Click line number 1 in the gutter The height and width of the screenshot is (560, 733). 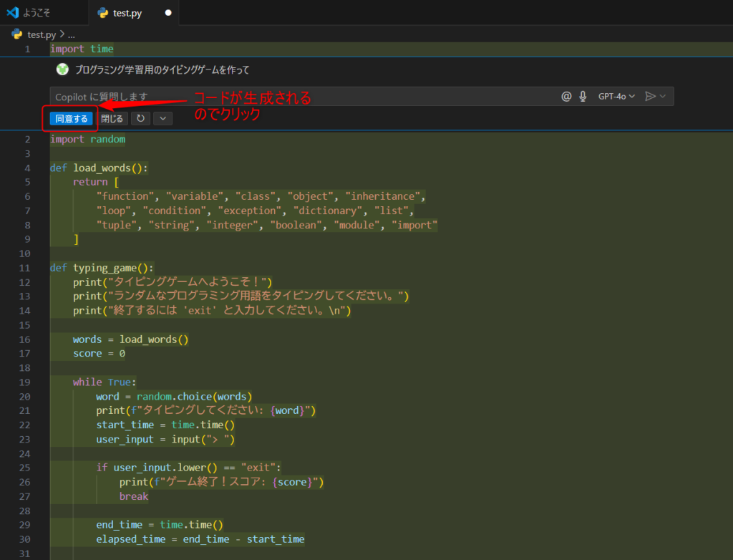click(28, 49)
